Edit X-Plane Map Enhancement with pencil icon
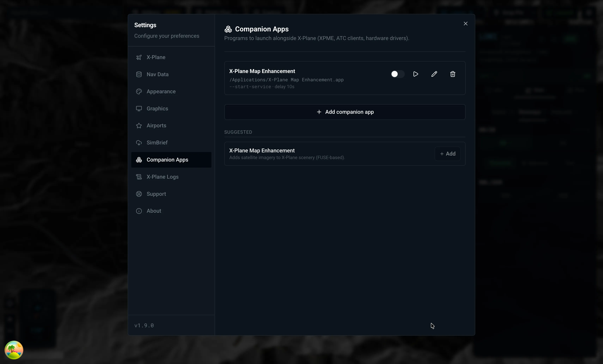 point(434,74)
